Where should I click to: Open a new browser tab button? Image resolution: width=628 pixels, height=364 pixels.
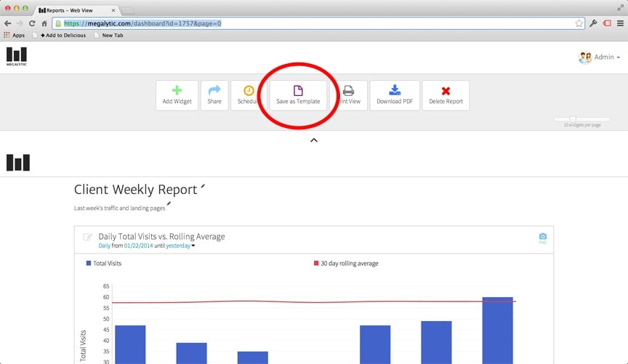pos(127,10)
